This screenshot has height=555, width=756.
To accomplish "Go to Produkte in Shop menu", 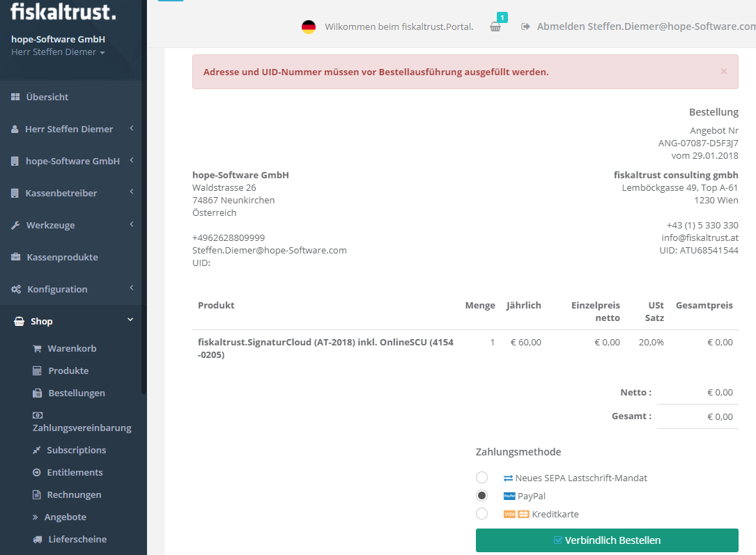I will (x=68, y=371).
